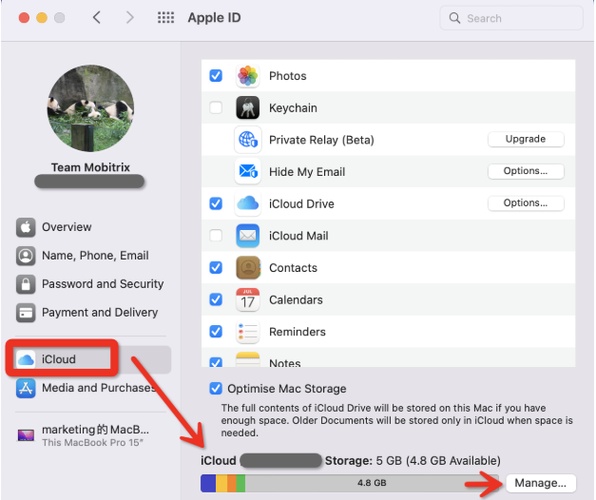Select the marketing MacBook Pro device
Viewport: 596px width, 500px height.
tap(91, 435)
